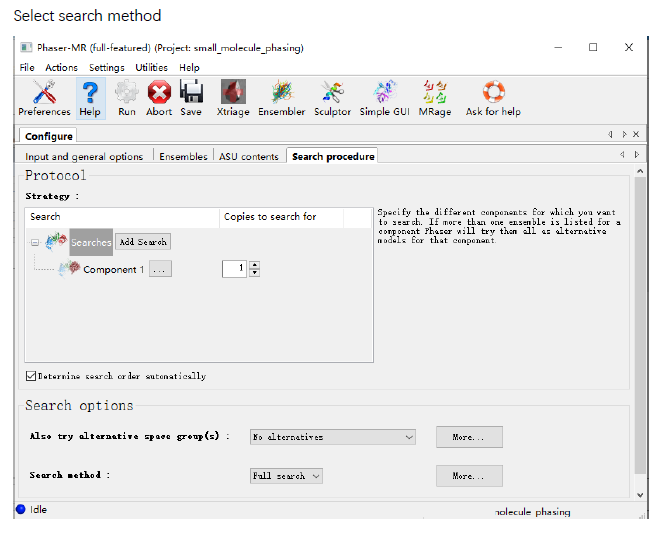The image size is (659, 533).
Task: Click the Ask for help lifebuoy
Action: point(493,97)
